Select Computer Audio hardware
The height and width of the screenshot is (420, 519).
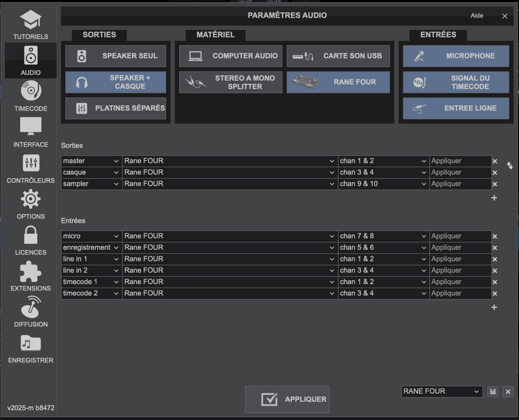231,56
